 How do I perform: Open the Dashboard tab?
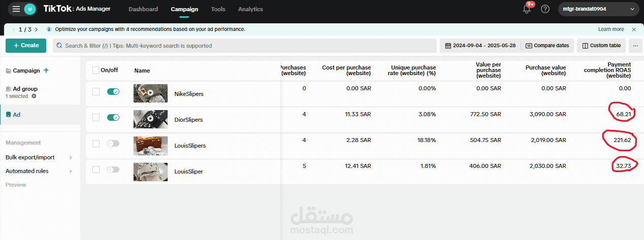click(143, 9)
